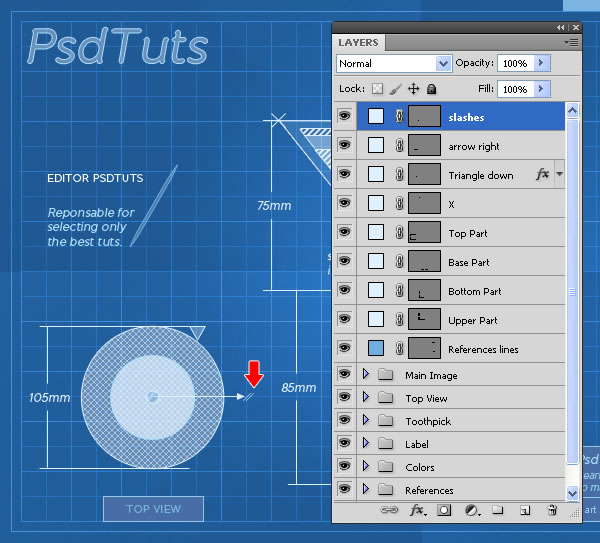Select the References lines layer name
600x543 pixels.
pyautogui.click(x=483, y=349)
